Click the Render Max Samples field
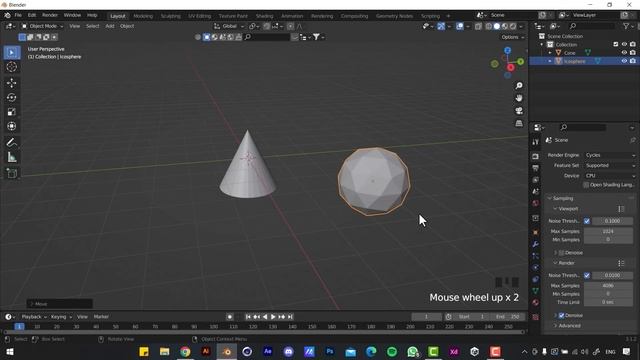Image resolution: width=640 pixels, height=360 pixels. point(608,286)
